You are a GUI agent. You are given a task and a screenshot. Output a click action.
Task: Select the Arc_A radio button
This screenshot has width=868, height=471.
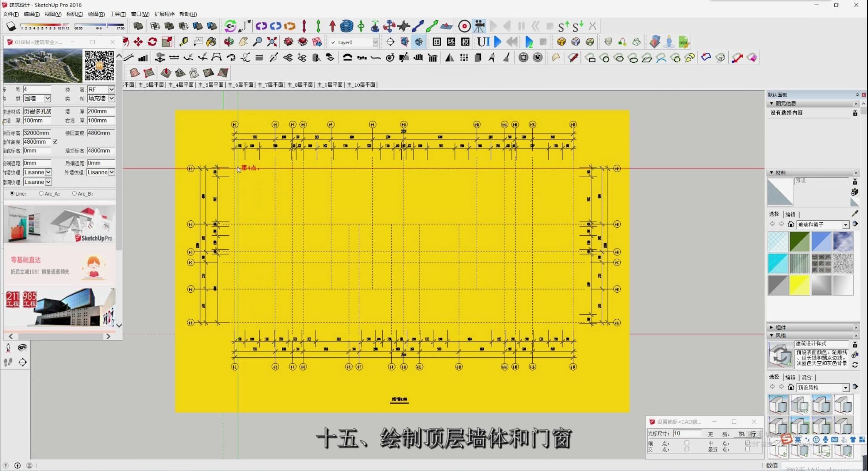(41, 194)
